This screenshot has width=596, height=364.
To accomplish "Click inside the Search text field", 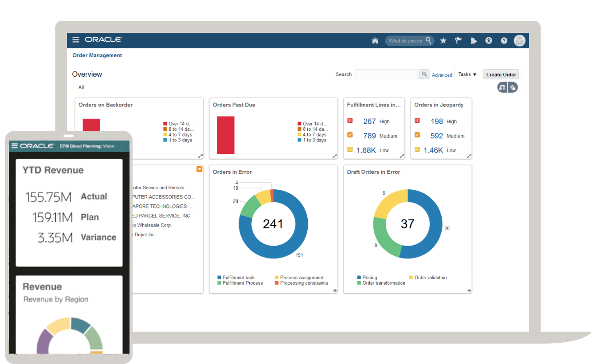I will click(386, 74).
